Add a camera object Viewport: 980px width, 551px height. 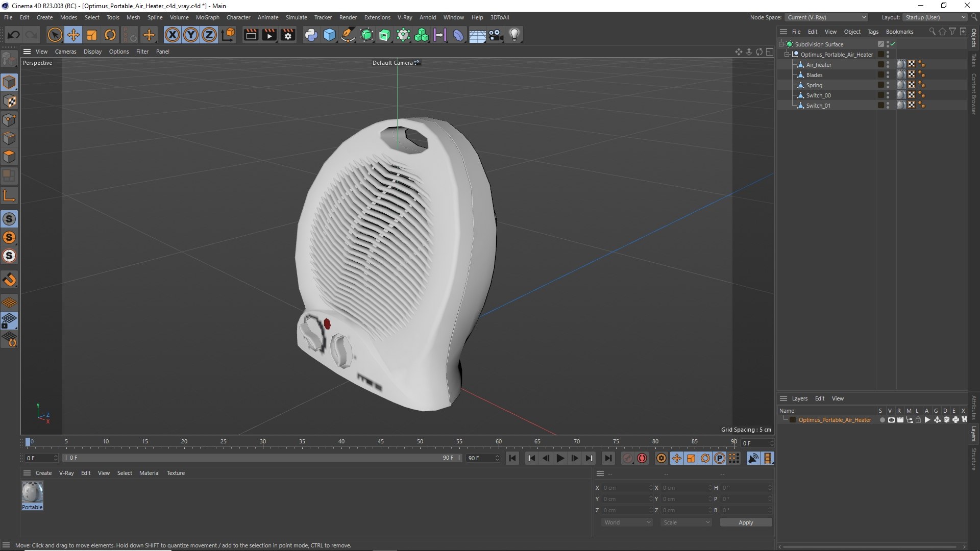496,35
